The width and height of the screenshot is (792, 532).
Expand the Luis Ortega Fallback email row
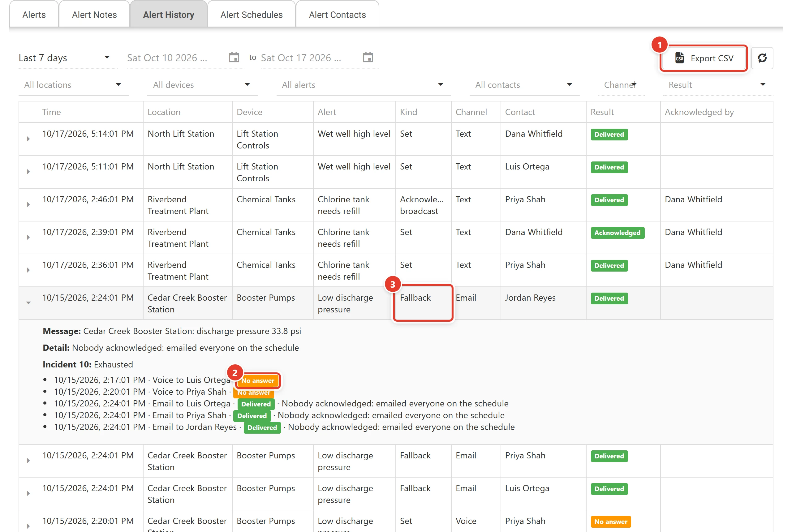click(28, 493)
